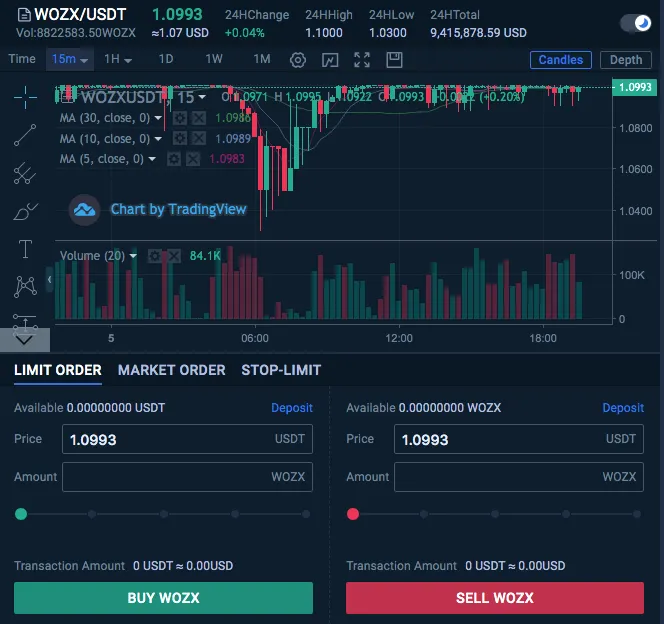The width and height of the screenshot is (664, 624).
Task: Open the indicators chart icon
Action: [x=330, y=60]
